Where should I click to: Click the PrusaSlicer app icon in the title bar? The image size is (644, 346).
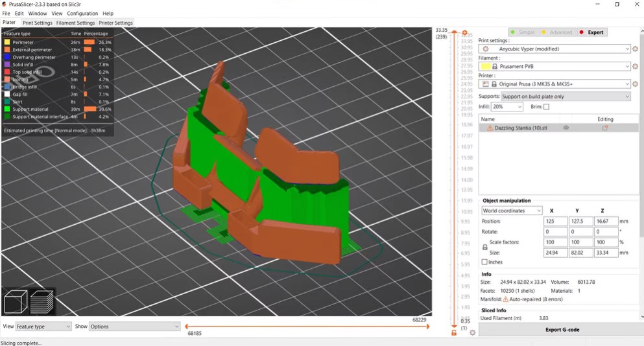pos(4,4)
